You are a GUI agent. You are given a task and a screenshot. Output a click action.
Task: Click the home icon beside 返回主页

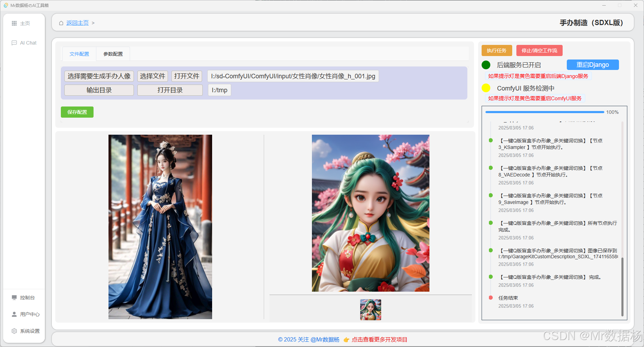pos(61,23)
